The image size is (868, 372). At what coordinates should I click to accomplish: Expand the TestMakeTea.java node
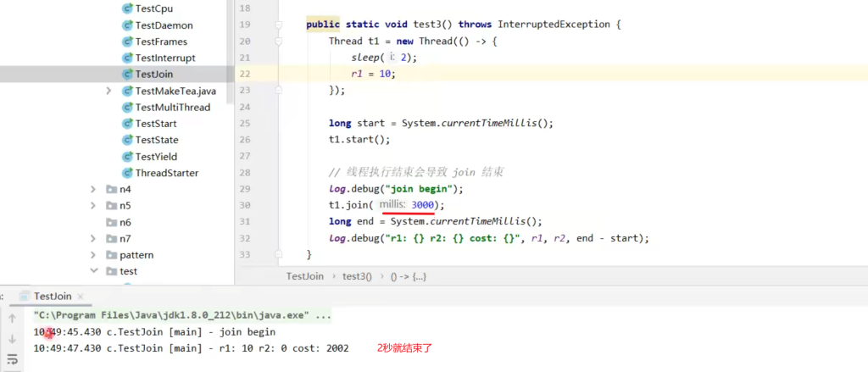tap(108, 91)
